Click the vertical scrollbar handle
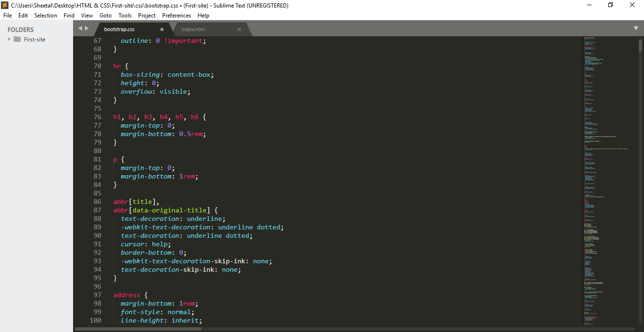 point(640,45)
